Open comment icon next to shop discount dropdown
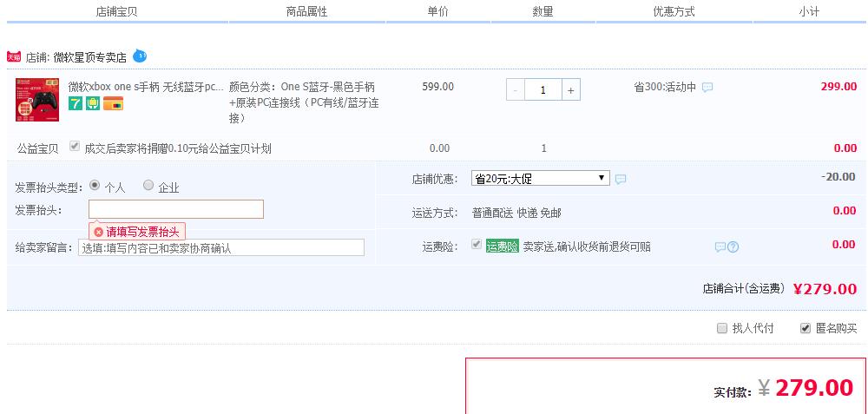The height and width of the screenshot is (414, 868). pyautogui.click(x=621, y=180)
